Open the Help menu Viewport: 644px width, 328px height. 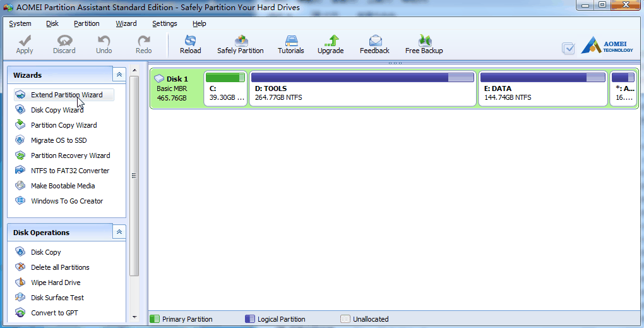pos(199,23)
